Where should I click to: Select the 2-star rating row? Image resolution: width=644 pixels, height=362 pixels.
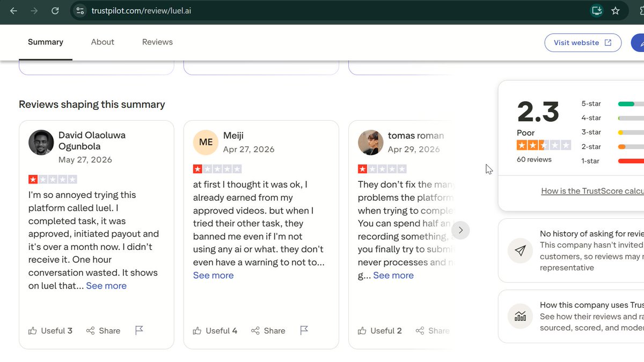click(x=612, y=146)
